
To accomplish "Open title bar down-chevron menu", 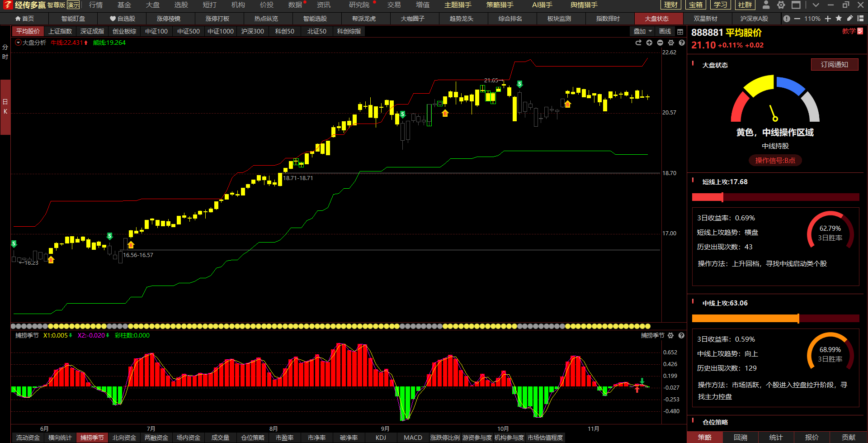I will [x=816, y=5].
